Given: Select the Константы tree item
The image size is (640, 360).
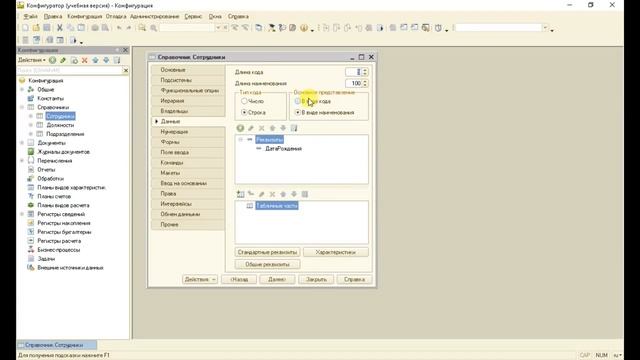Looking at the screenshot, I should 51,98.
